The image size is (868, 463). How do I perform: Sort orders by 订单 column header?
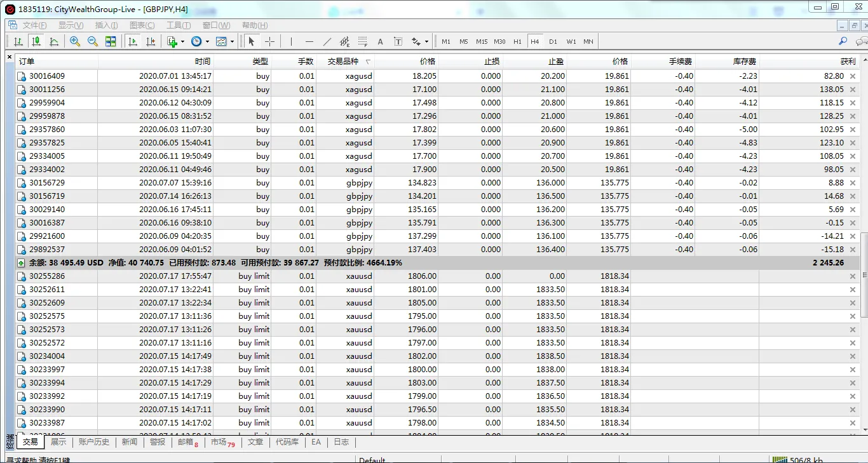[x=57, y=62]
